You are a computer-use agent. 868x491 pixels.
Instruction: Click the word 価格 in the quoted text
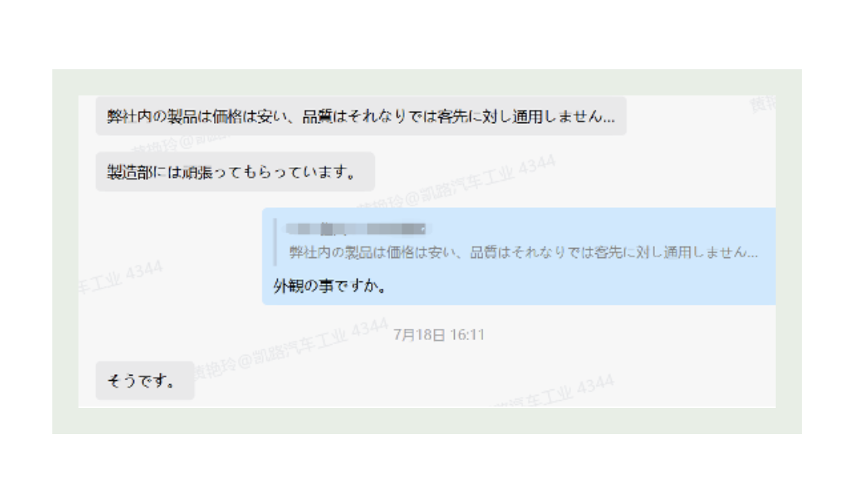(x=399, y=252)
